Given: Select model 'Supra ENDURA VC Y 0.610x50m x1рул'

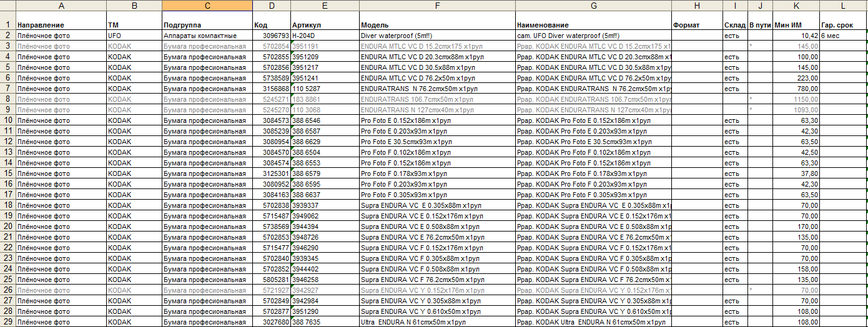Looking at the screenshot, I should (437, 311).
